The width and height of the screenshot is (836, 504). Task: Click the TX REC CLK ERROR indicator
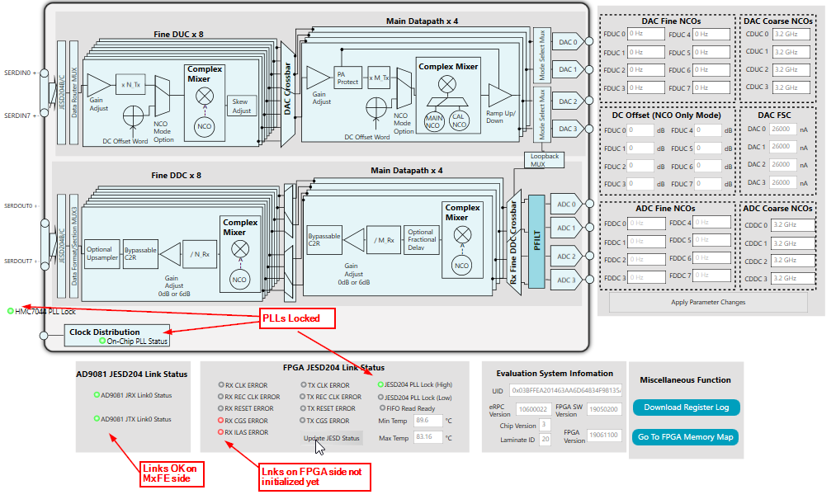(303, 397)
